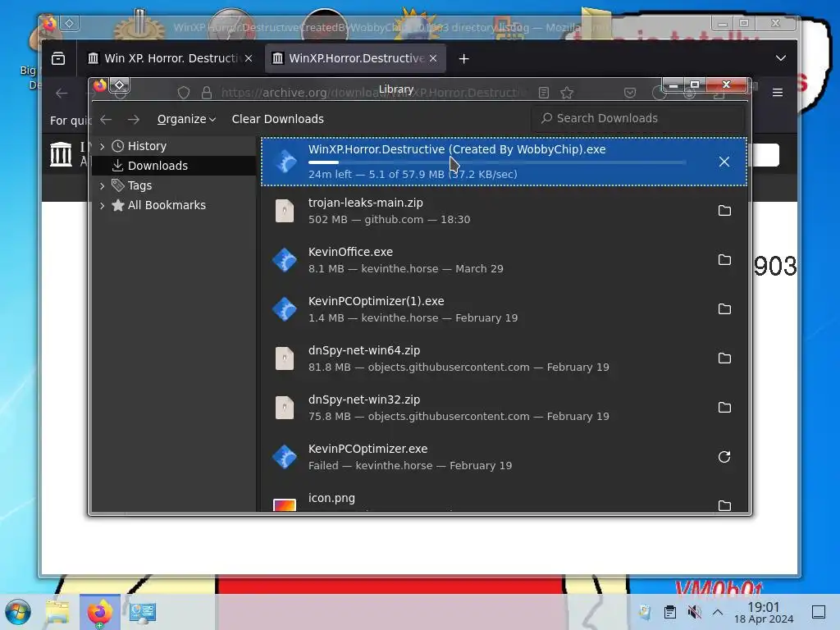This screenshot has width=840, height=630.
Task: Open folder for KevinPCOptimizer(1).exe
Action: 724,309
